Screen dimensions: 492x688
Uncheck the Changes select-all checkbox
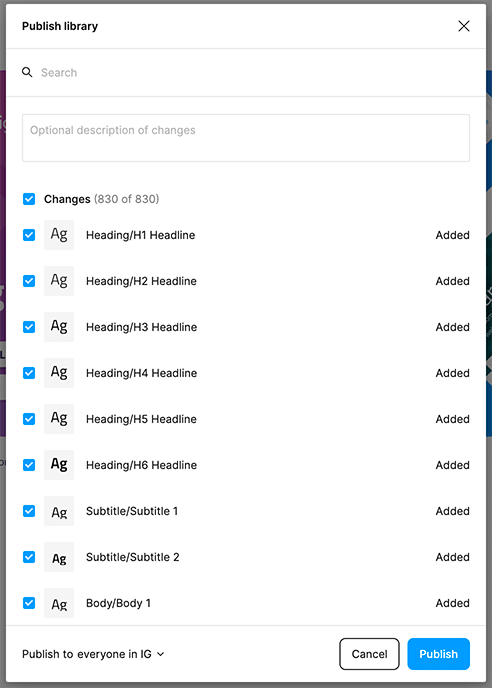click(x=29, y=199)
